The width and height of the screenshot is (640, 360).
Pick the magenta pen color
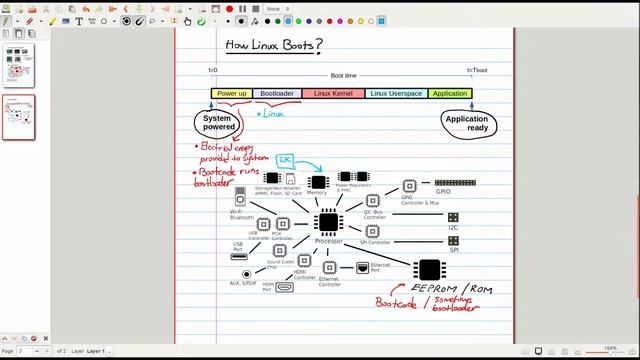coord(340,21)
